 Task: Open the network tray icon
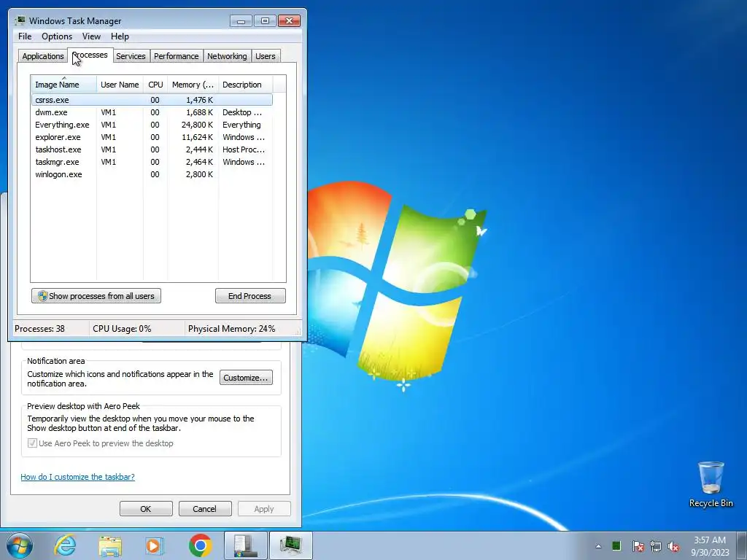656,546
